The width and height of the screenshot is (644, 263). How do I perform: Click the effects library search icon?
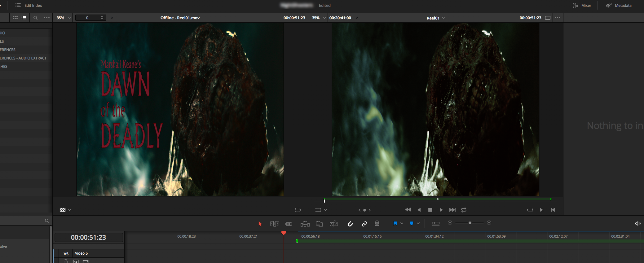(x=47, y=221)
